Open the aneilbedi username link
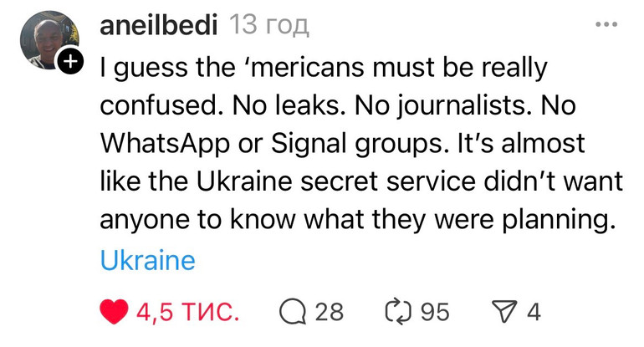 [159, 25]
